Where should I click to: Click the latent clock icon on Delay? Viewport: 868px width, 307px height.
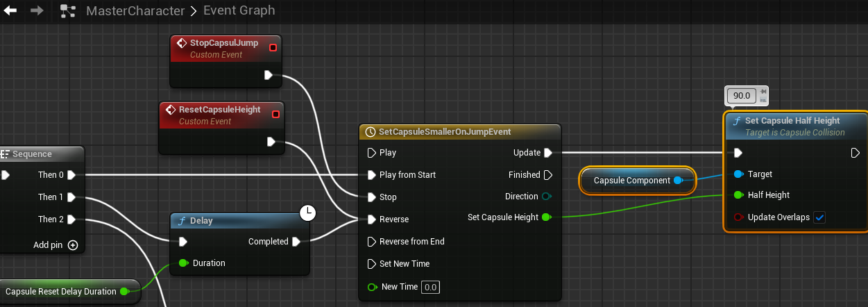point(307,213)
